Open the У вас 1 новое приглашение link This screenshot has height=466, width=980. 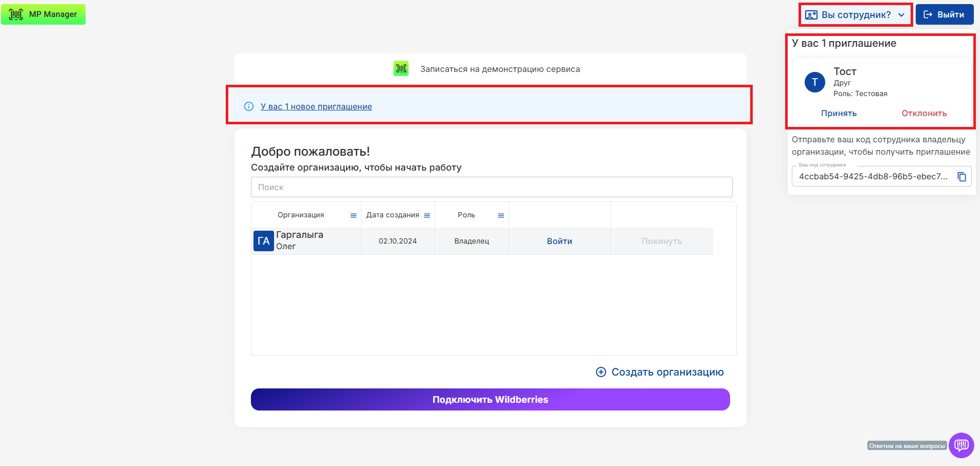[316, 106]
